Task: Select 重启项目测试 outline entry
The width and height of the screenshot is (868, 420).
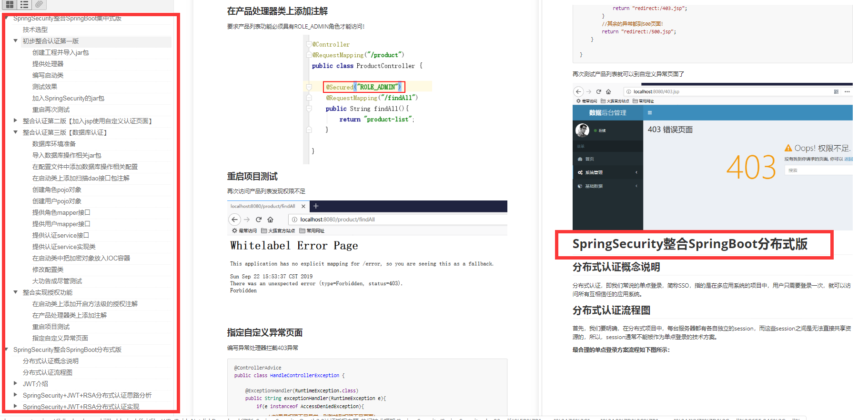Action: [x=51, y=327]
